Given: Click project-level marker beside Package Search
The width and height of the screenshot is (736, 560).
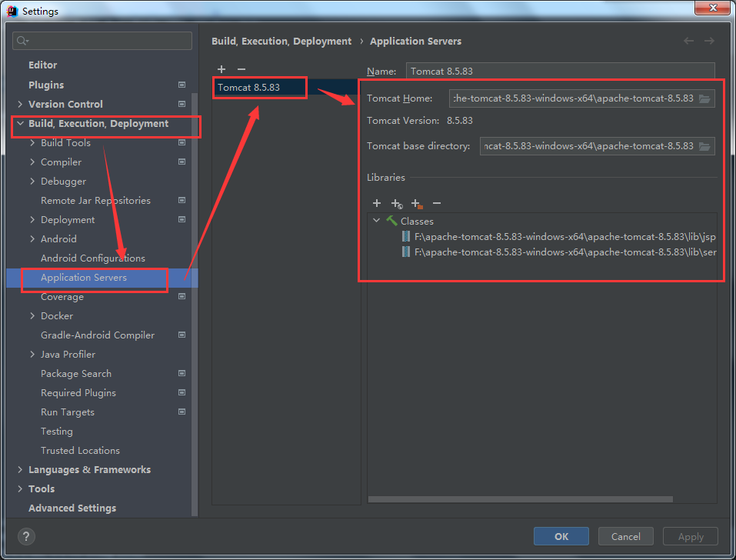Looking at the screenshot, I should pos(182,373).
